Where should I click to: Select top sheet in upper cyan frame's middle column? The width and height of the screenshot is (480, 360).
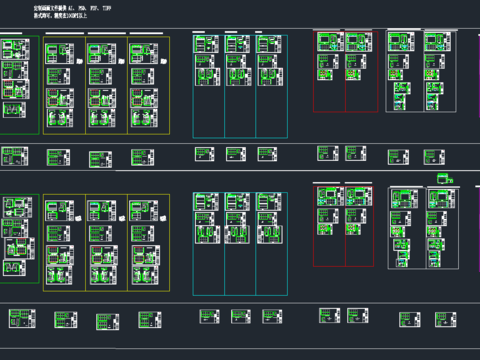pyautogui.click(x=237, y=44)
